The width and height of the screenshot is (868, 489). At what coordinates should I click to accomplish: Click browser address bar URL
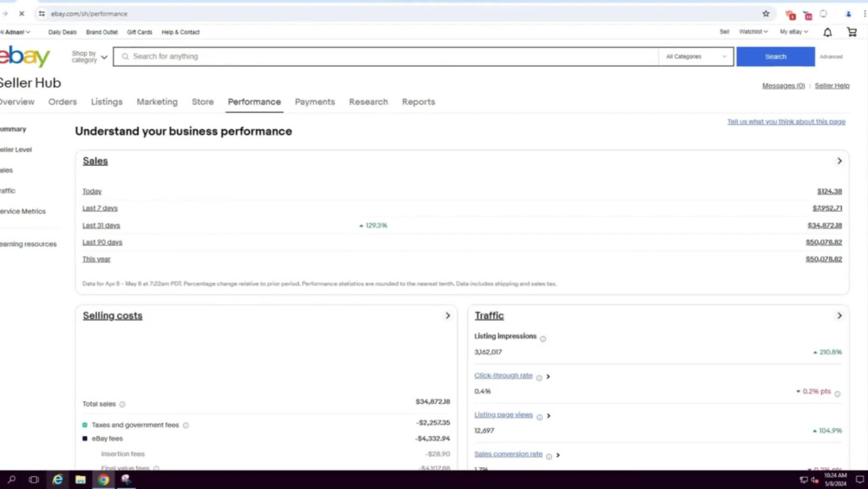(x=89, y=14)
